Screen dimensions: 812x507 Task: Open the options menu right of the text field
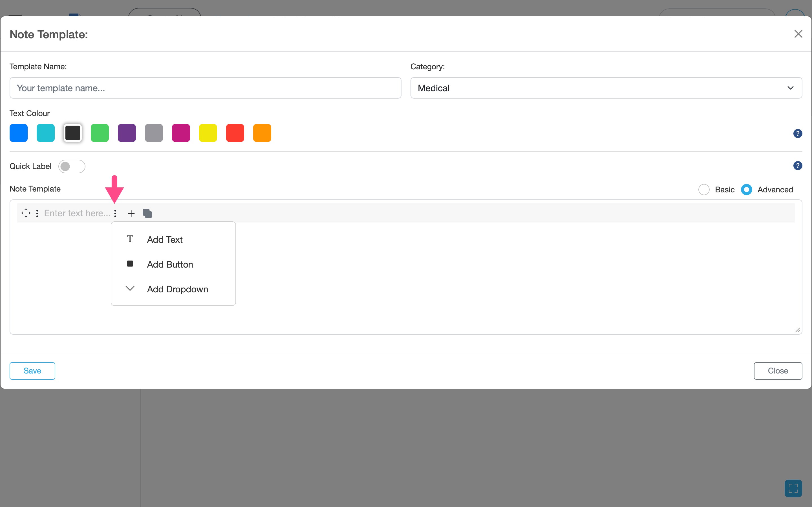pyautogui.click(x=115, y=213)
